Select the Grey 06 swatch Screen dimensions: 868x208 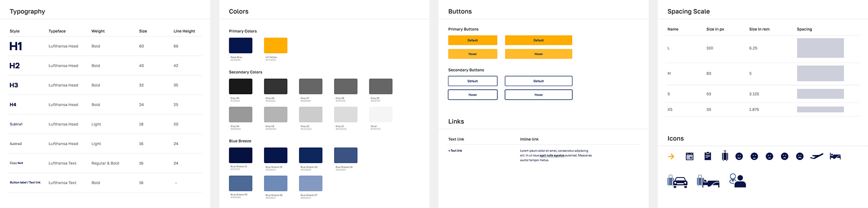tap(346, 86)
